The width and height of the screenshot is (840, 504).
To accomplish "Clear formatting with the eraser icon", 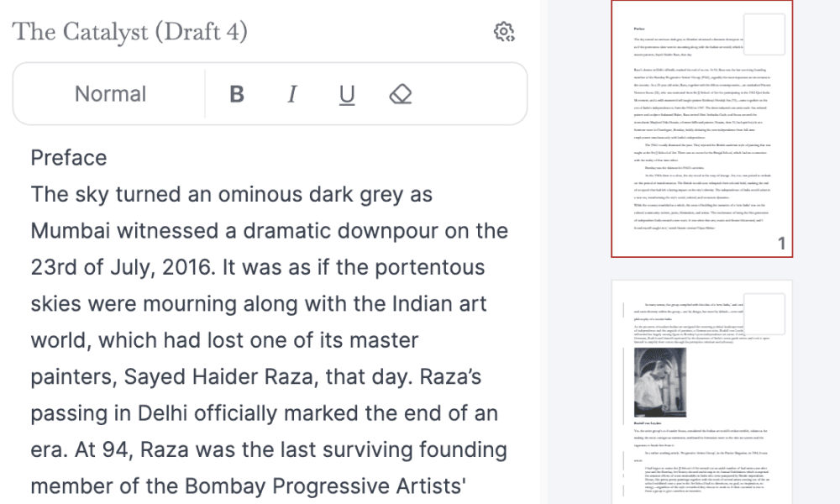I will [400, 94].
